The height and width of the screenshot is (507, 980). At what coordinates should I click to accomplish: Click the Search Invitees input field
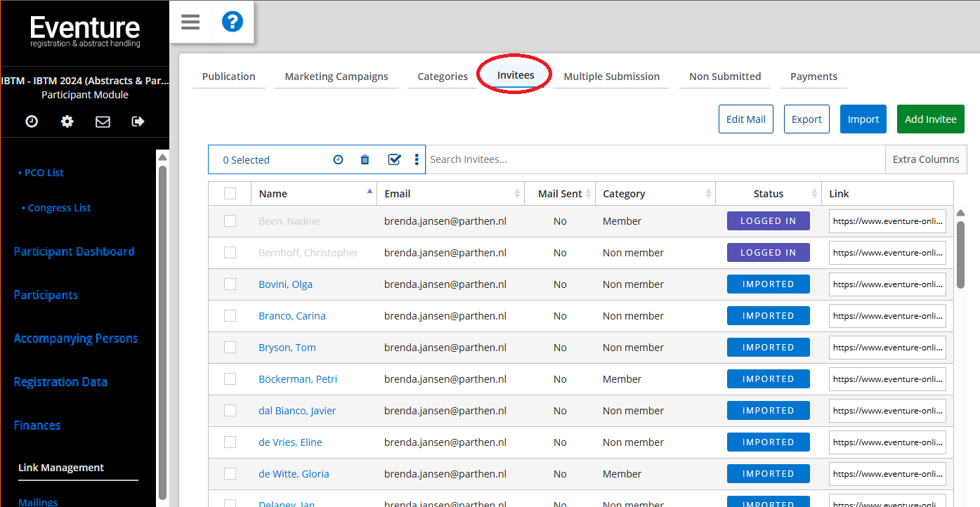pyautogui.click(x=653, y=159)
